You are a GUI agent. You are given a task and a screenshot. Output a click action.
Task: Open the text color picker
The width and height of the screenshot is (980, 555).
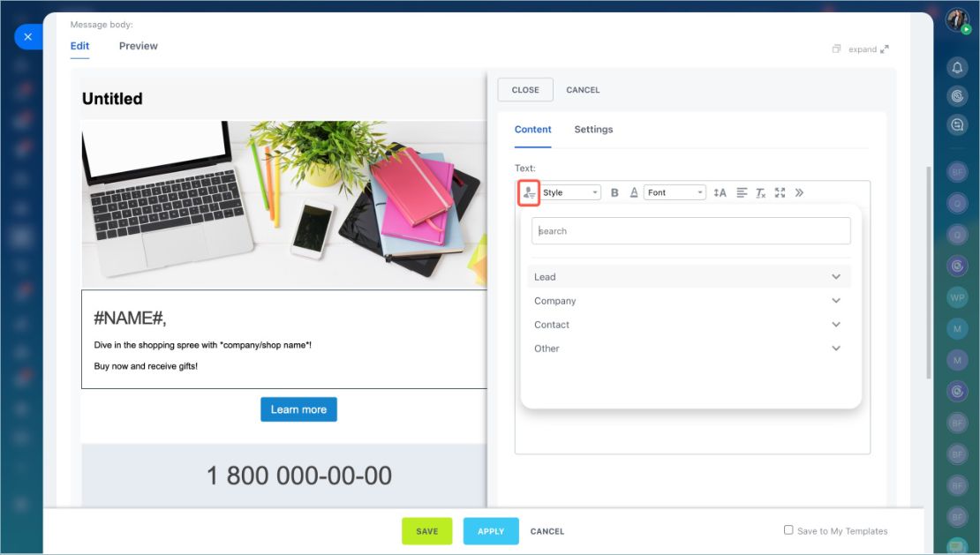pyautogui.click(x=634, y=193)
